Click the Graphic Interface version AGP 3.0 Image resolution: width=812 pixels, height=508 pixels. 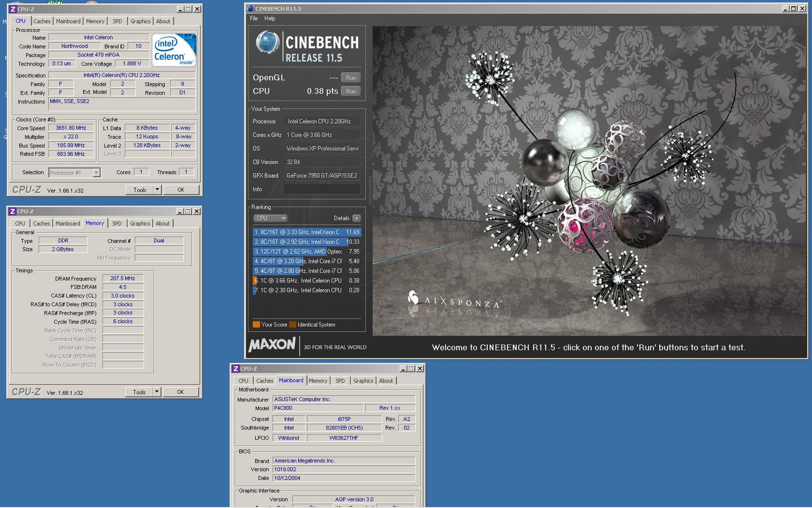click(x=354, y=500)
